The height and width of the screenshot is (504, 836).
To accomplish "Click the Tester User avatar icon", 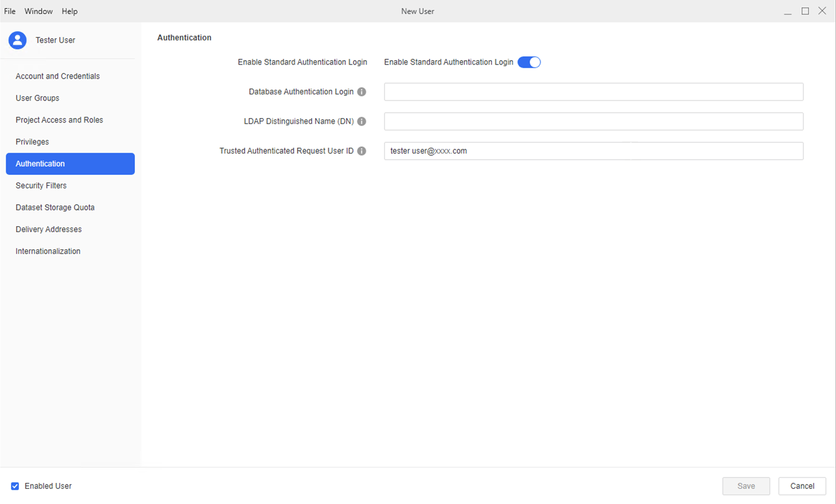I will pos(17,40).
